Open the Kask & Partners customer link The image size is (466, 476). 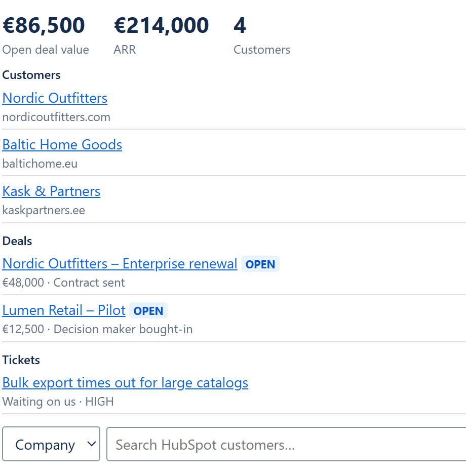click(51, 191)
